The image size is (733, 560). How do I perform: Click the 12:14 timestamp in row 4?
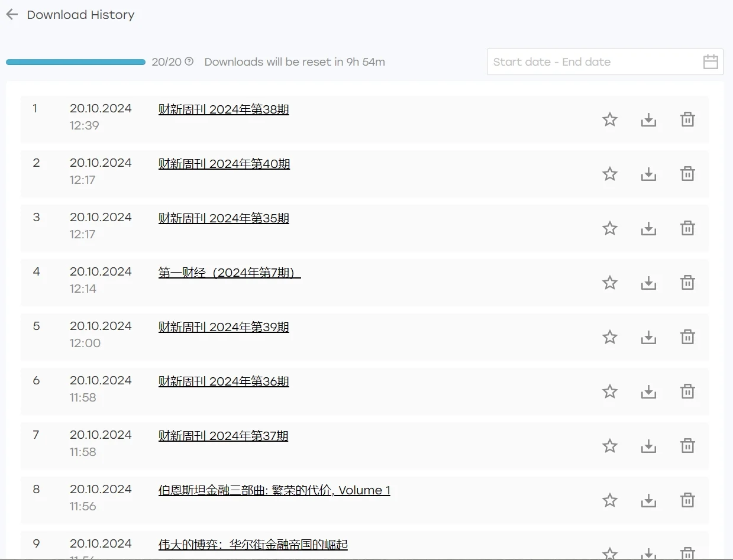coord(83,289)
